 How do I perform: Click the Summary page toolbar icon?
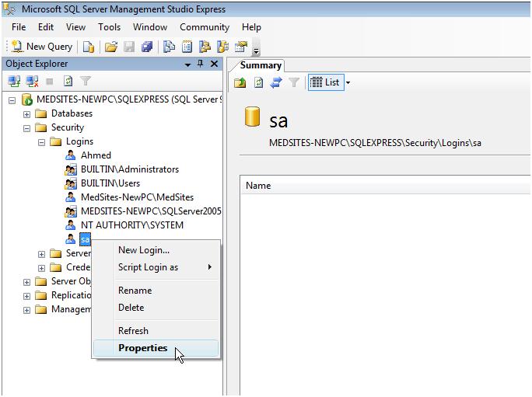(x=187, y=47)
